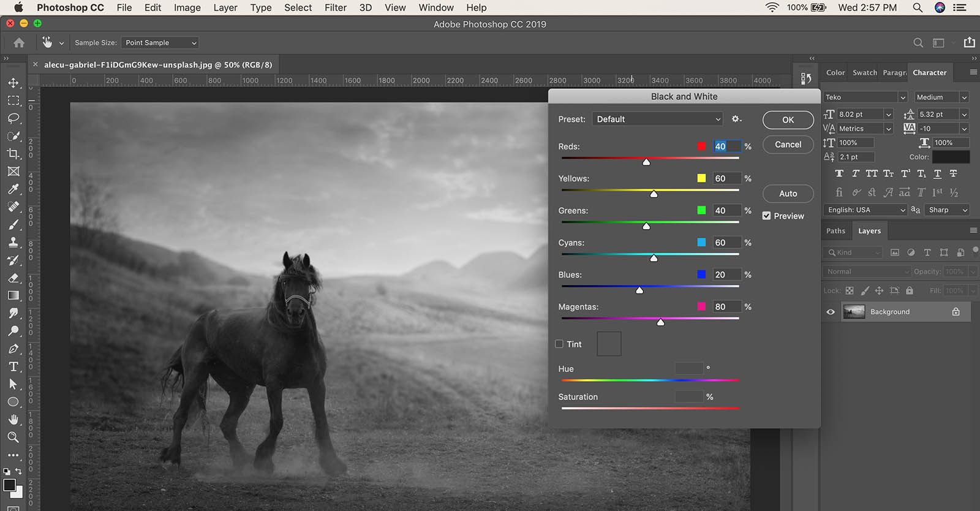
Task: Select the Zoom tool
Action: click(x=13, y=437)
